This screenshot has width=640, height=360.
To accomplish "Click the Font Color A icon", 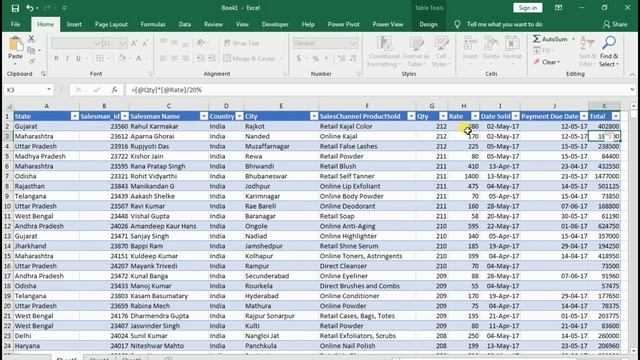I will 139,58.
